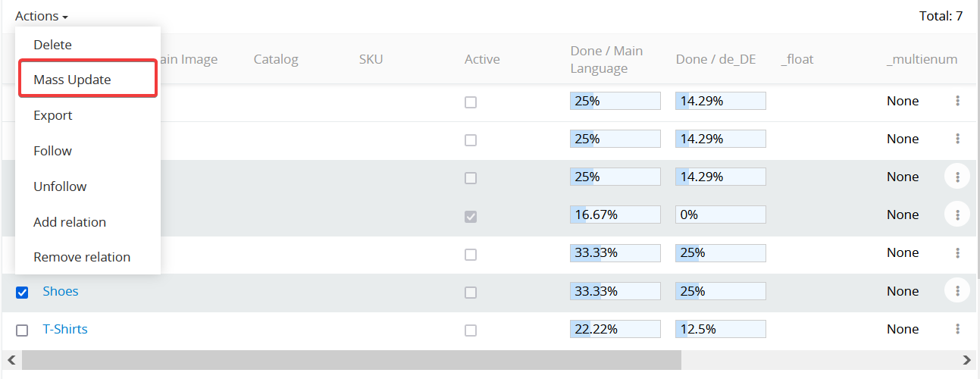Open the three-dot menu for T-Shirts row

tap(957, 329)
